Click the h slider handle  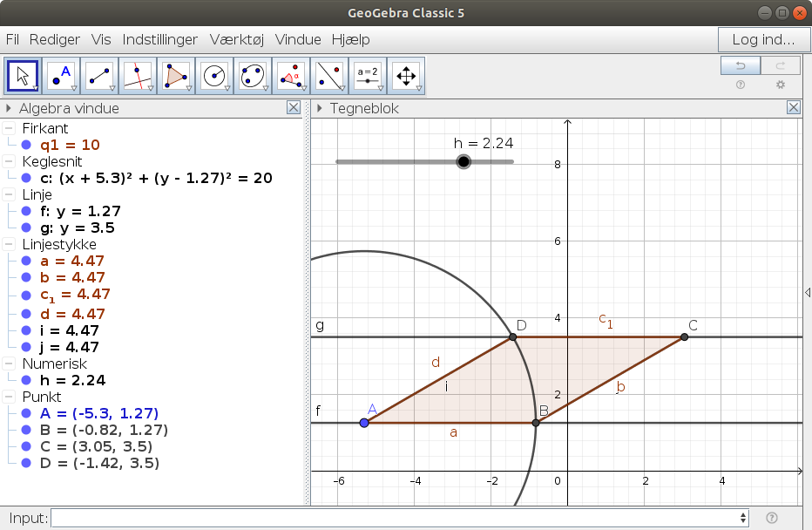coord(464,161)
